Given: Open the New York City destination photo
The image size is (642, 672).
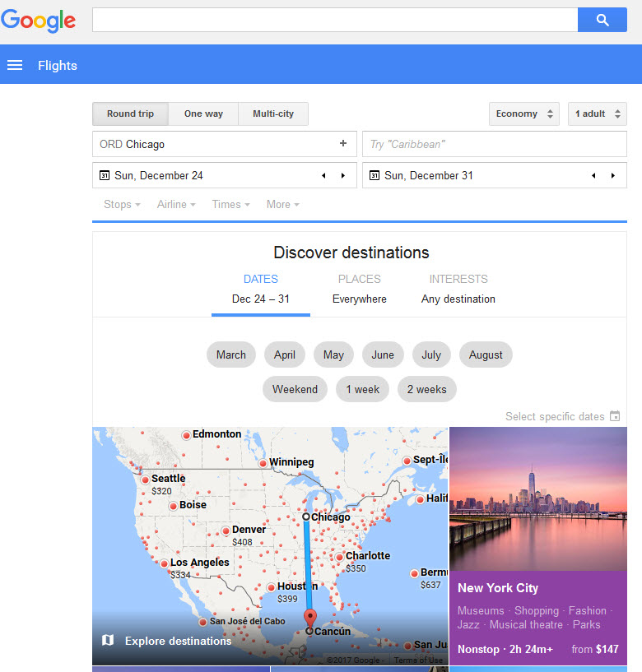Looking at the screenshot, I should [538, 498].
